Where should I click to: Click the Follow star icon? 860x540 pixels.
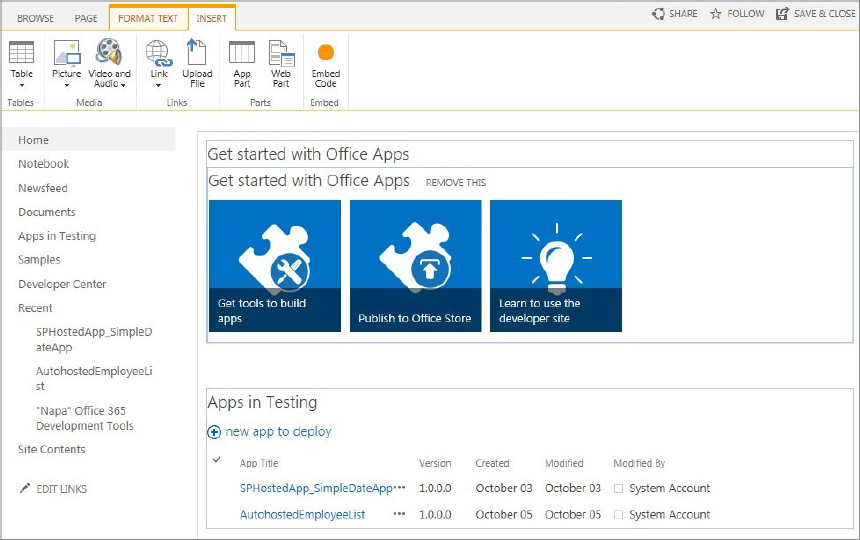[716, 14]
